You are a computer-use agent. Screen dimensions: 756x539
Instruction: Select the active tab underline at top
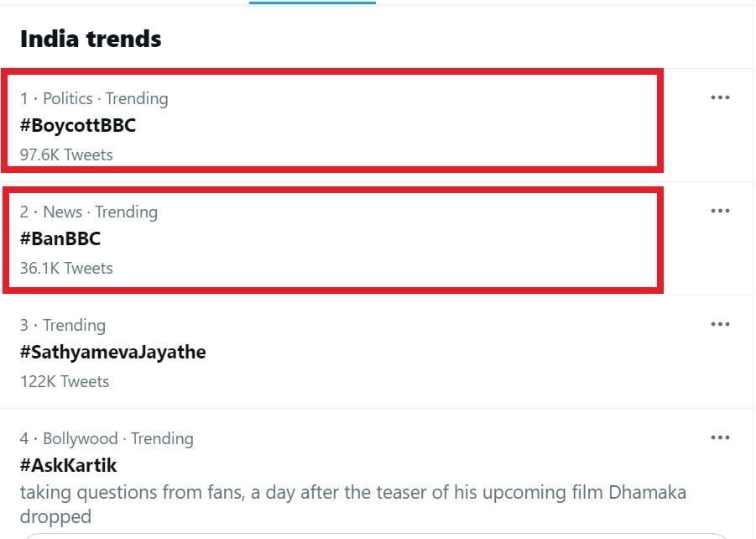(312, 3)
